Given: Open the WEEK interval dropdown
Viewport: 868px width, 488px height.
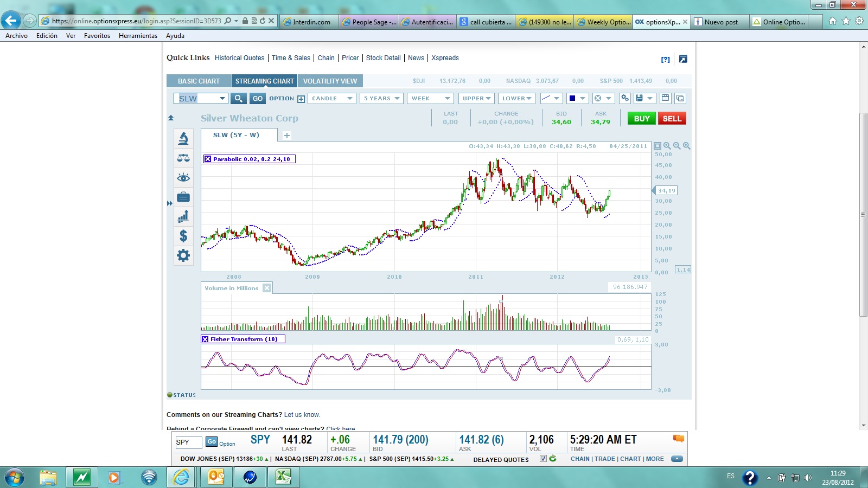Looking at the screenshot, I should [430, 98].
